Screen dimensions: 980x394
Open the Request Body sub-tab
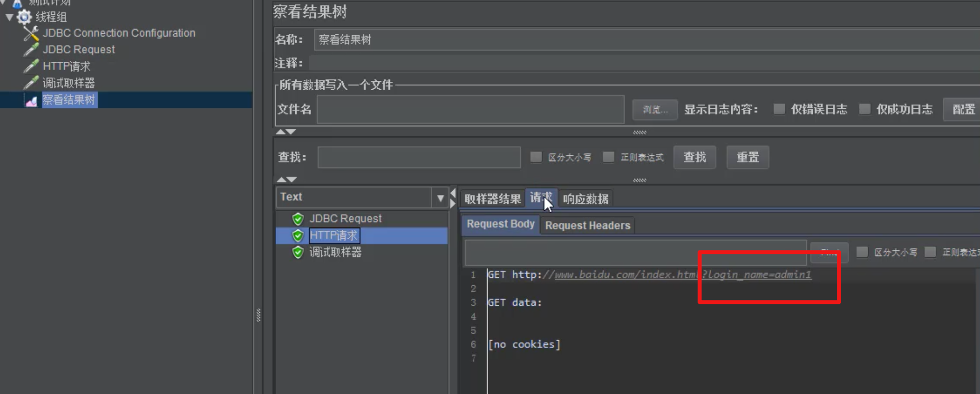[x=500, y=224]
